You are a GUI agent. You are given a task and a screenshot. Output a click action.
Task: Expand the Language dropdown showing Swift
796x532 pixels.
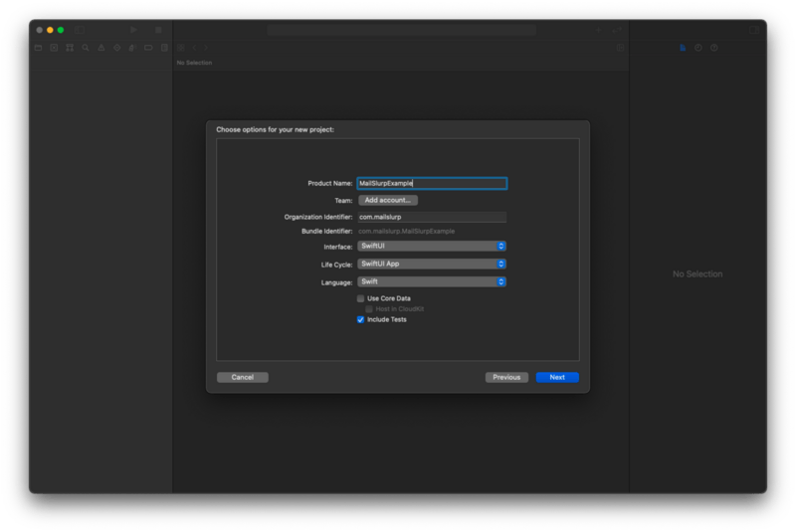pyautogui.click(x=432, y=281)
